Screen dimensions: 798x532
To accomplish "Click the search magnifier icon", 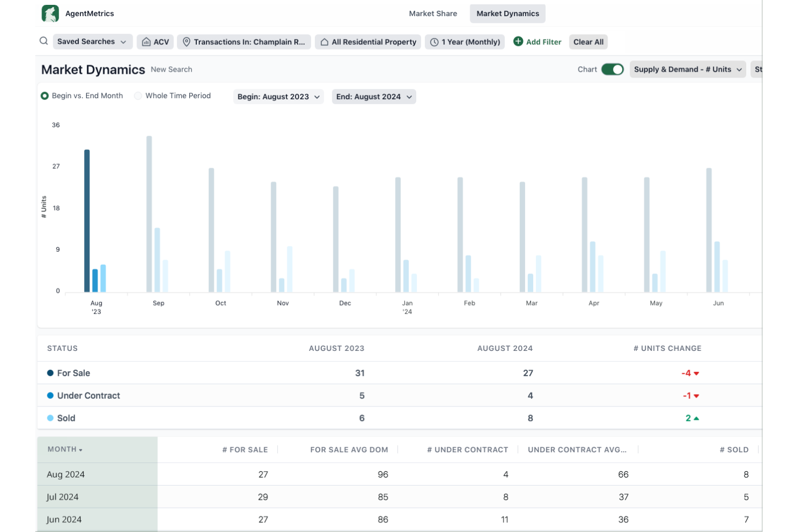I will [44, 41].
